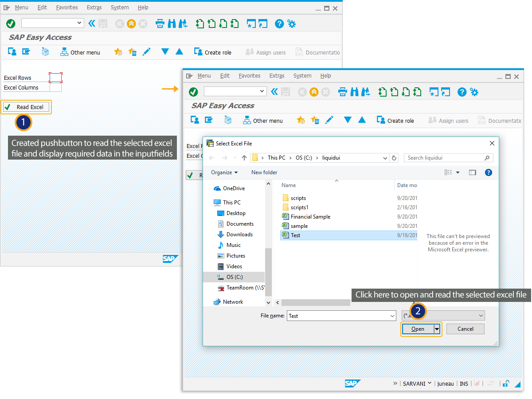Open the System menu in the front window
Viewport: 532px width, 399px height.
302,76
